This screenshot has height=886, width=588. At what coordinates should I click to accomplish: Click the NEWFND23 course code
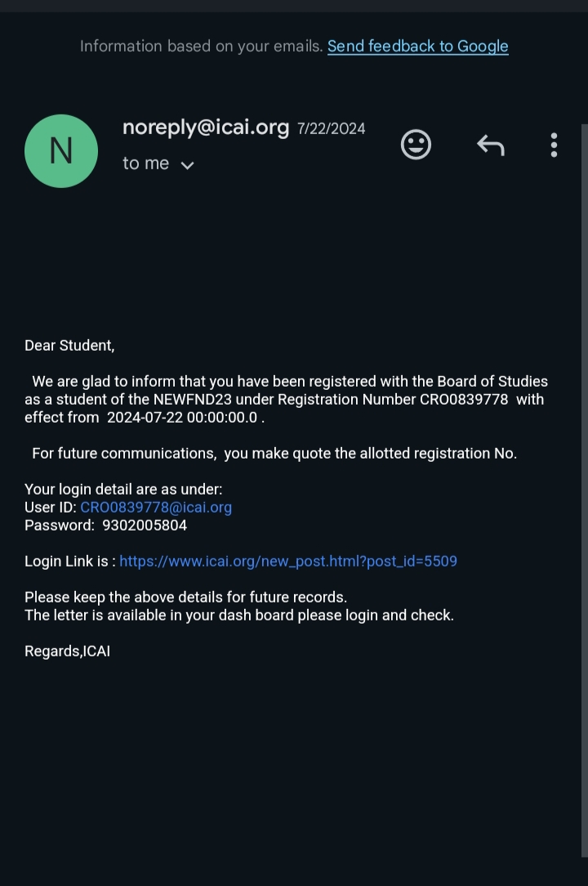point(193,400)
